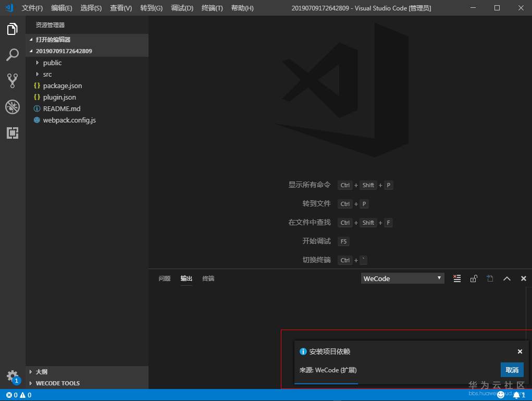Dismiss the install dependencies notification
The image size is (532, 401).
point(520,351)
